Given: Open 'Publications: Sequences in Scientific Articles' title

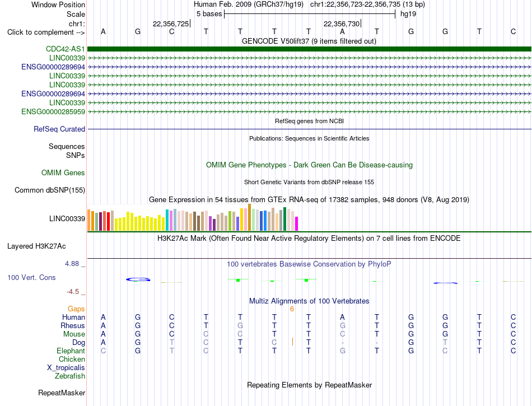Looking at the screenshot, I should pyautogui.click(x=309, y=138).
